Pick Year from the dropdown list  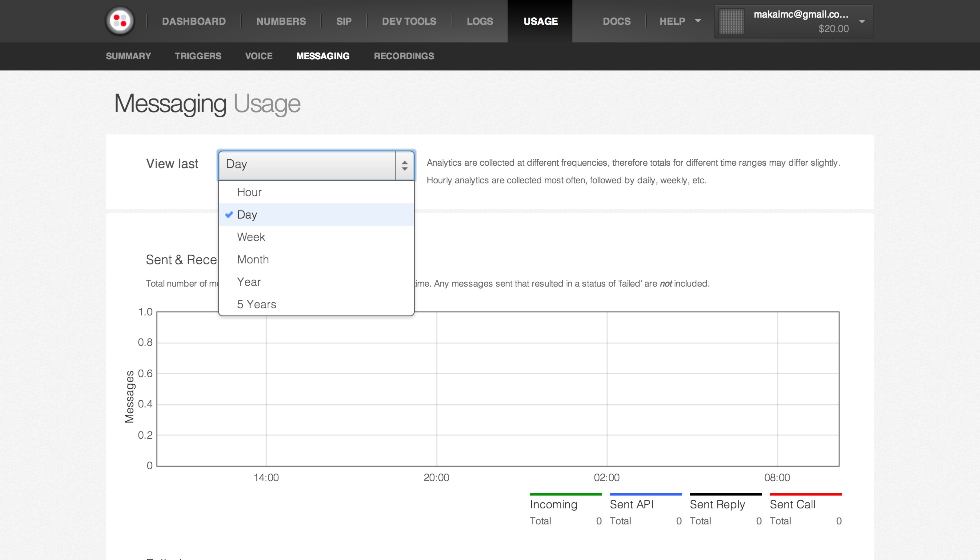point(316,282)
